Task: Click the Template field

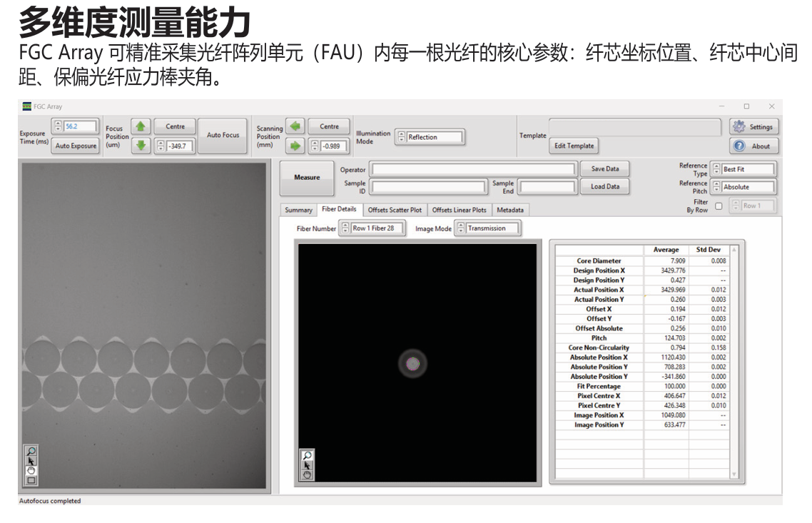Action: coord(635,127)
